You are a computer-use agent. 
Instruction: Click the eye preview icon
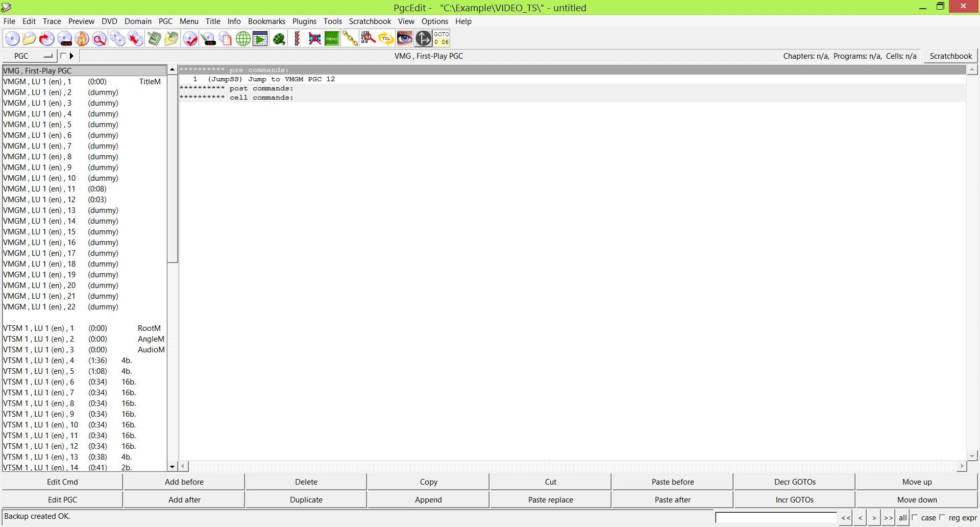[x=404, y=38]
